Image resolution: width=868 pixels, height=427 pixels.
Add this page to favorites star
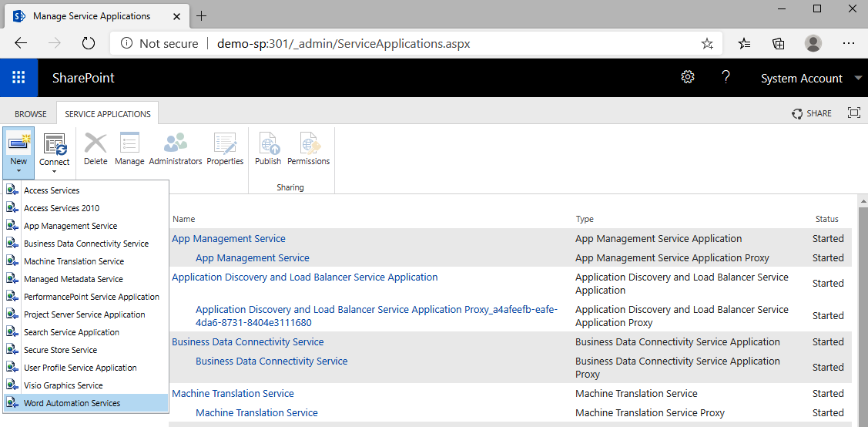coord(707,44)
